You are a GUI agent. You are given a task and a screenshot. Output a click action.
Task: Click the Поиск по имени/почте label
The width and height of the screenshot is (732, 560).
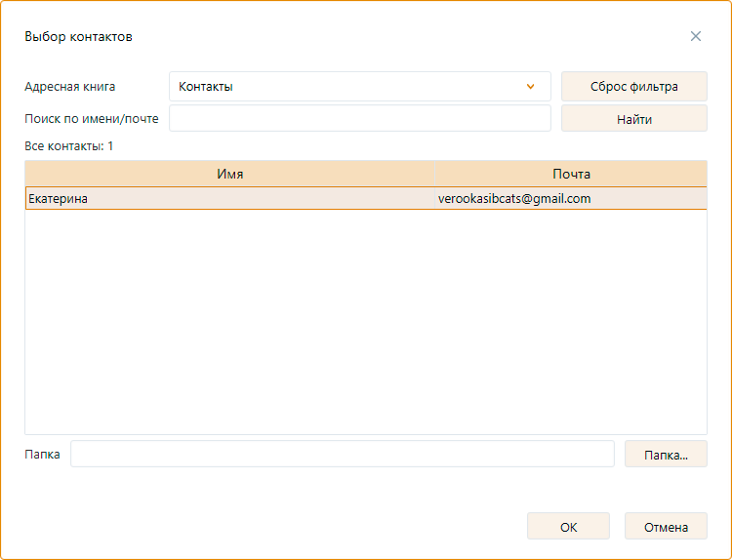click(x=91, y=119)
